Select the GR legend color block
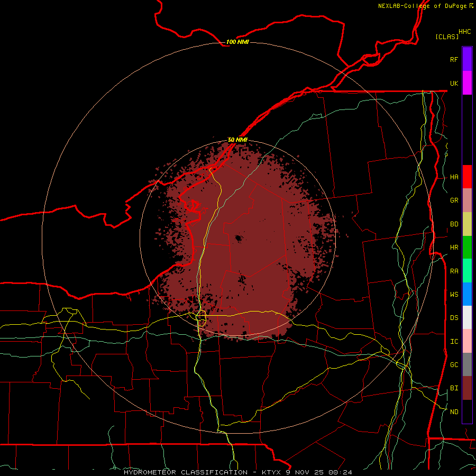Image resolution: width=476 pixels, height=476 pixels. point(467,200)
